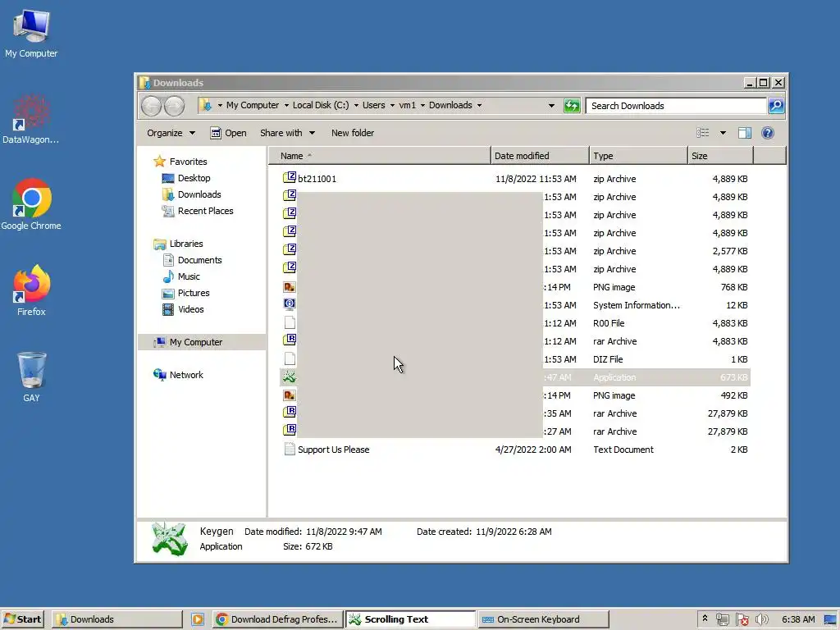This screenshot has width=840, height=630.
Task: Open Videos library in sidebar
Action: pyautogui.click(x=183, y=309)
